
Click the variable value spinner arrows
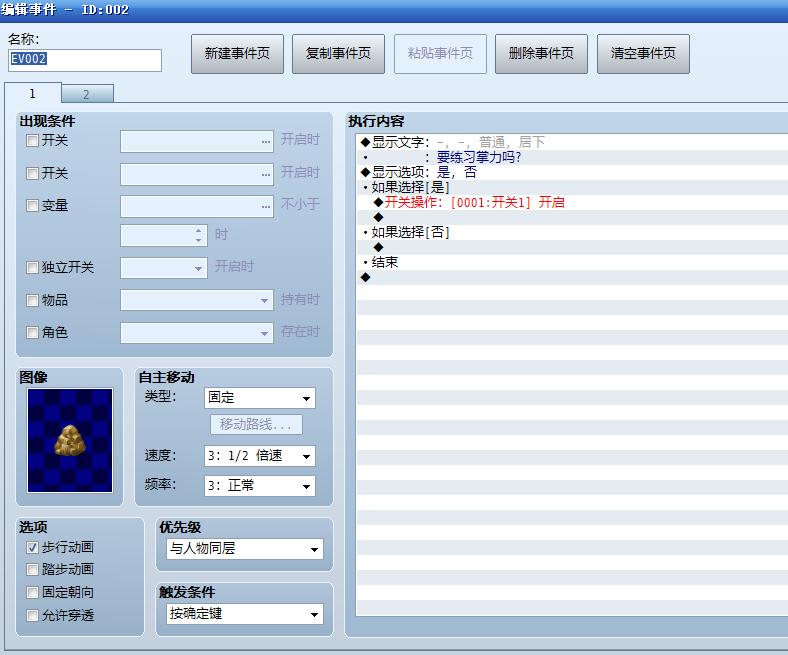199,235
